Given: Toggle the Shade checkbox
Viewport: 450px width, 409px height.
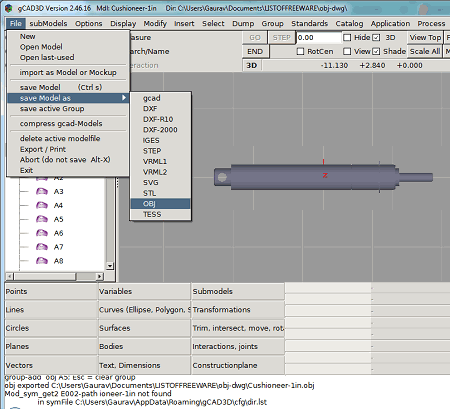Looking at the screenshot, I should (376, 51).
